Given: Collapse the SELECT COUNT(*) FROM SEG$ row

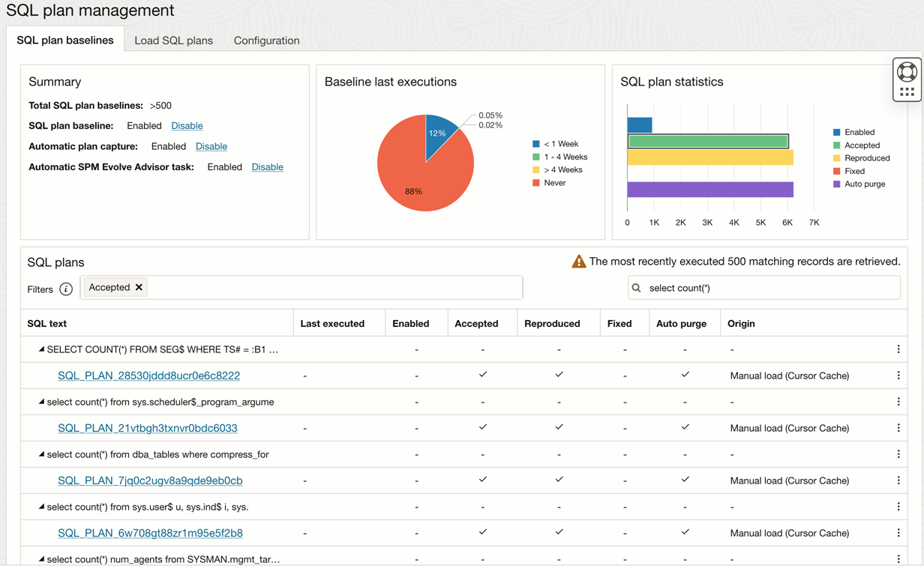Looking at the screenshot, I should [41, 349].
